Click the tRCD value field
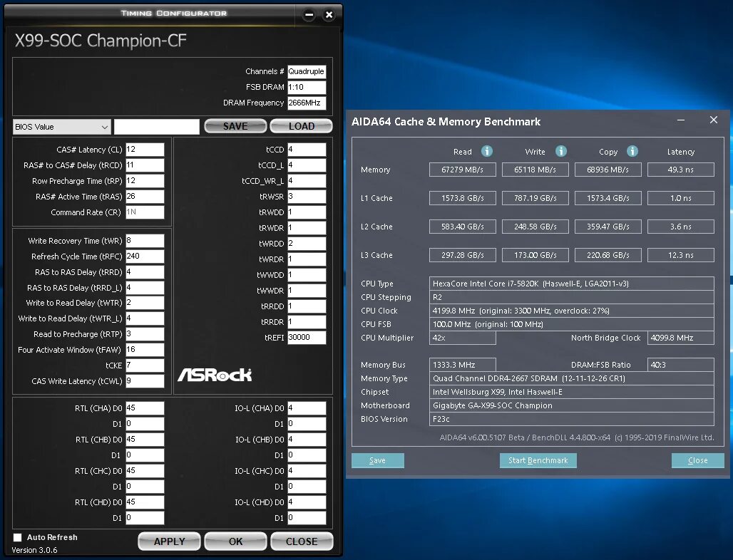Viewport: 733px width, 560px height. [145, 165]
